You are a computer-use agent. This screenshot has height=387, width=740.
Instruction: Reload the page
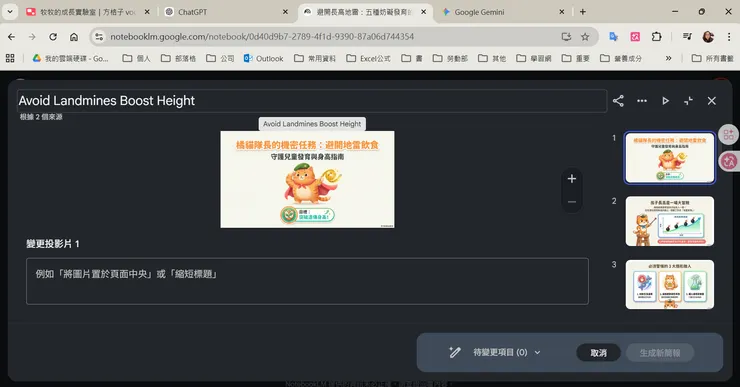(53, 37)
